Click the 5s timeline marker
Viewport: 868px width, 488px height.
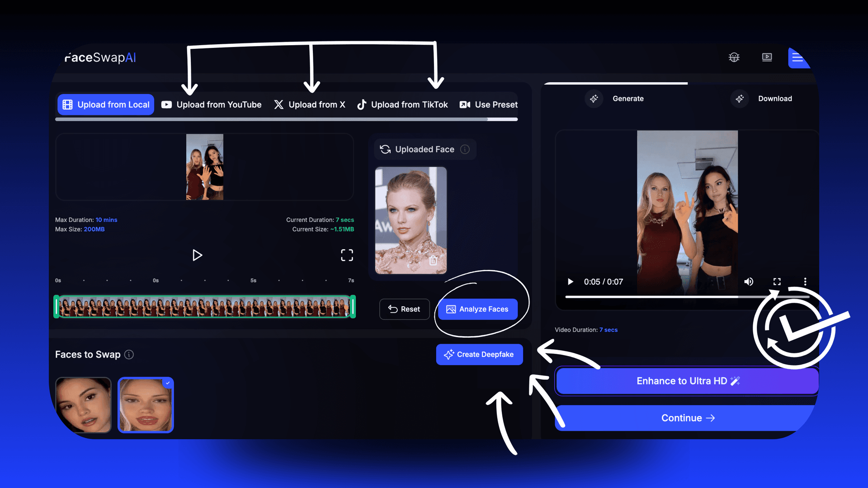pos(253,280)
